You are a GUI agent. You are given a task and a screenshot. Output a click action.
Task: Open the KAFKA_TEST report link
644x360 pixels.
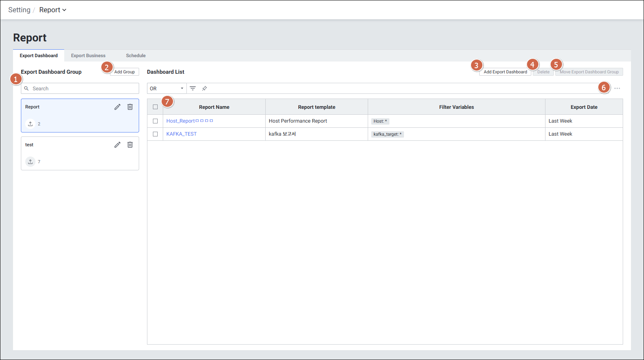181,134
